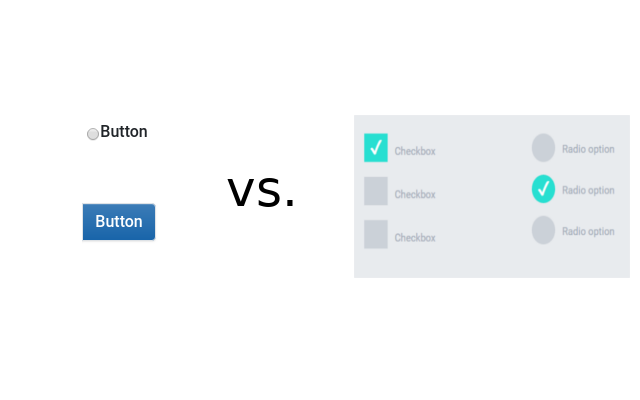640x400 pixels.
Task: Check the middle unchecked gray checkbox
Action: click(x=376, y=191)
